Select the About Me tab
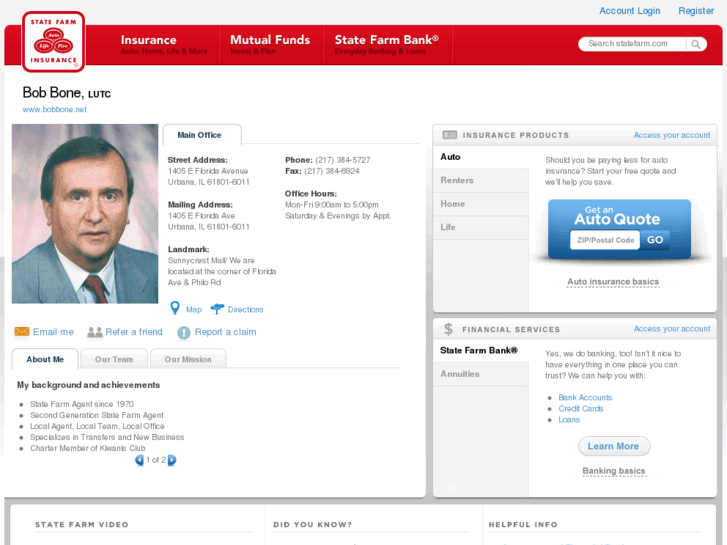 tap(45, 359)
